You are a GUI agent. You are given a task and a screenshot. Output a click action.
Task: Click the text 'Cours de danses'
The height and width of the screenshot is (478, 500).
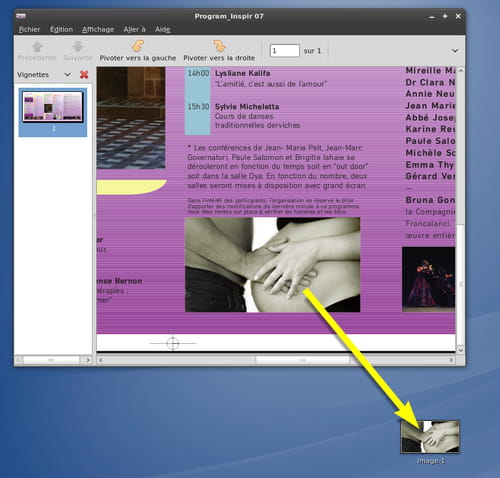pyautogui.click(x=244, y=116)
